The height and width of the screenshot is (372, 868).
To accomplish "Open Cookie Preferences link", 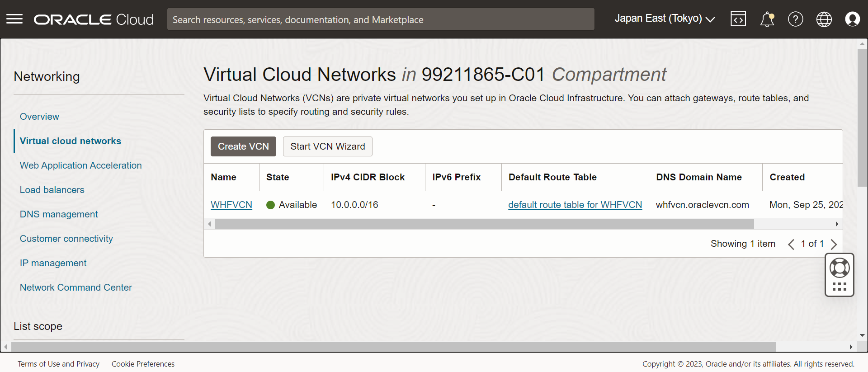I will point(143,364).
